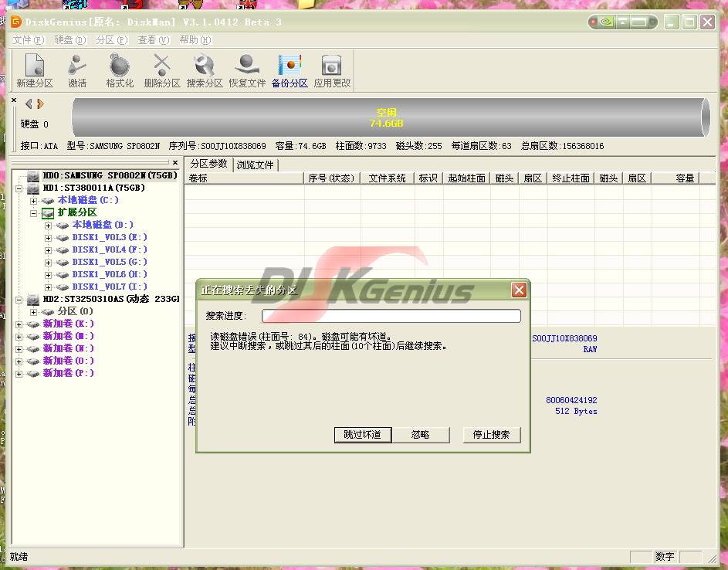Click the 停止搜索 button

pyautogui.click(x=491, y=435)
